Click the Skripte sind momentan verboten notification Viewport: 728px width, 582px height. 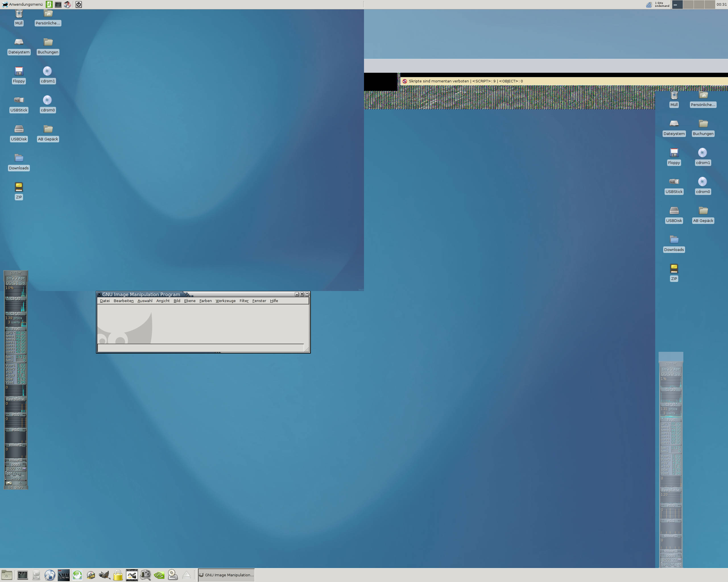(465, 81)
